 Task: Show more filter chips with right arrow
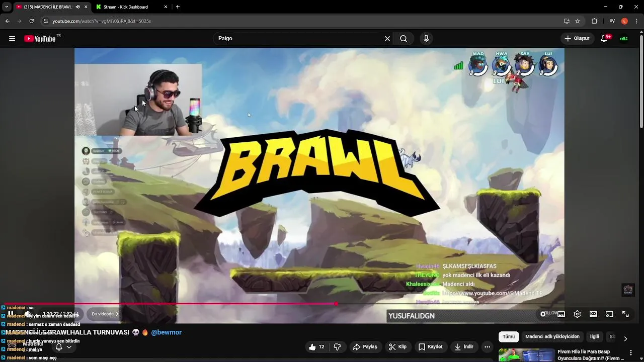pos(625,338)
